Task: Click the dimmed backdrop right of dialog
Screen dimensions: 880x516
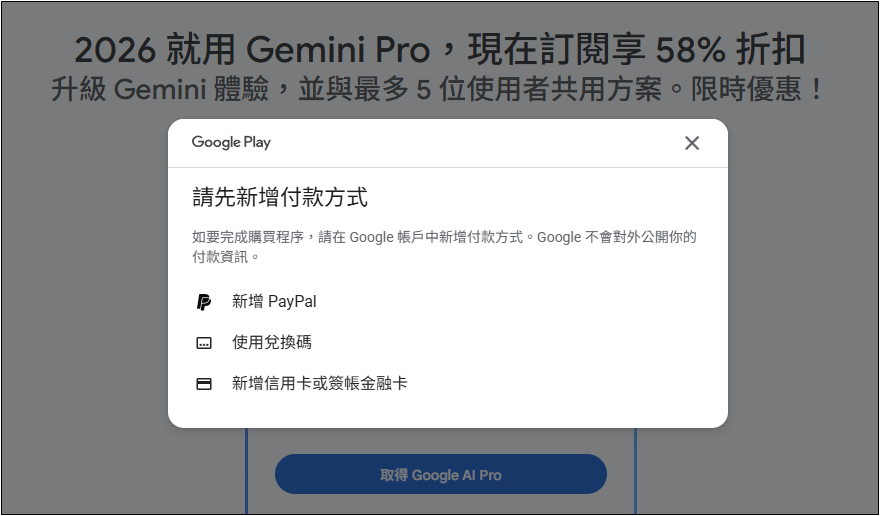Action: pyautogui.click(x=800, y=300)
